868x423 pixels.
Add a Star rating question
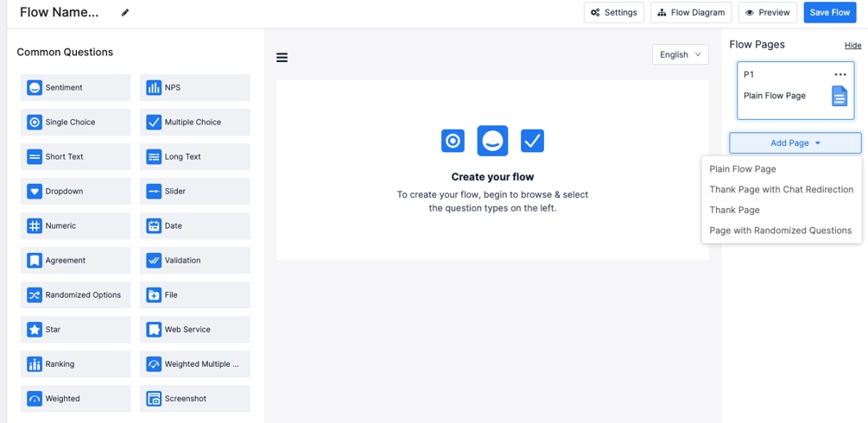76,330
